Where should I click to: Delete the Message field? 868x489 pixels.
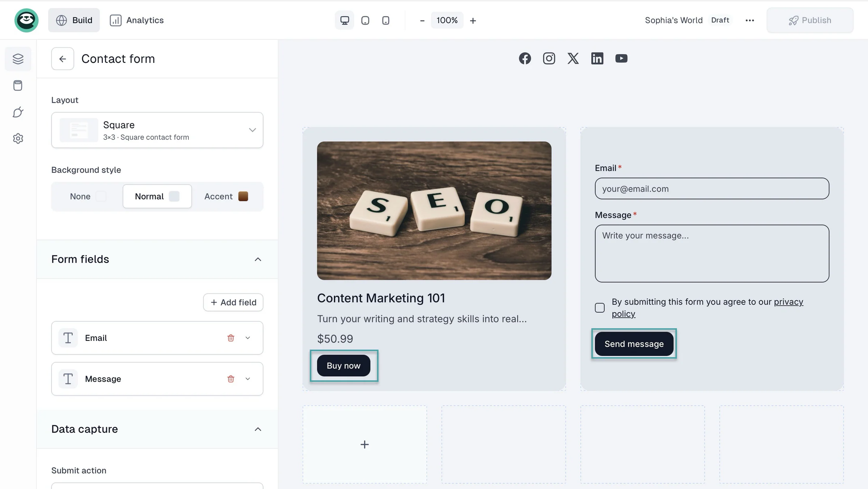pos(231,379)
